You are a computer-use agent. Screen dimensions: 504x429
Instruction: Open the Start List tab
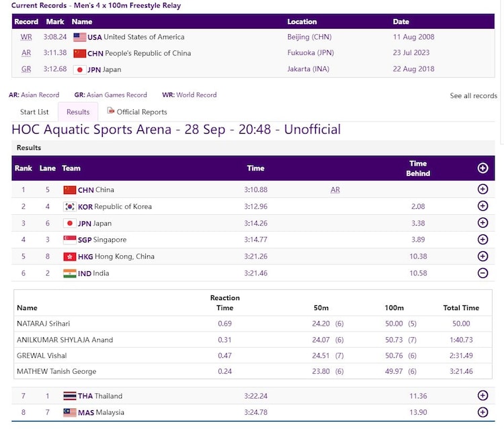click(34, 112)
